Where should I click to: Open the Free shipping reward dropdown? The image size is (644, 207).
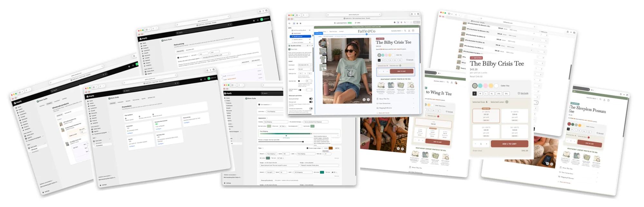click(271, 154)
